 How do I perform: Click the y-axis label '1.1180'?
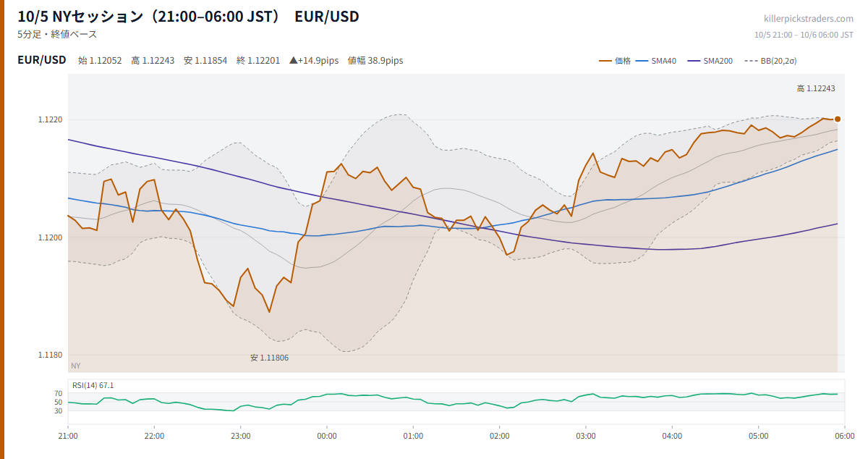tap(51, 355)
